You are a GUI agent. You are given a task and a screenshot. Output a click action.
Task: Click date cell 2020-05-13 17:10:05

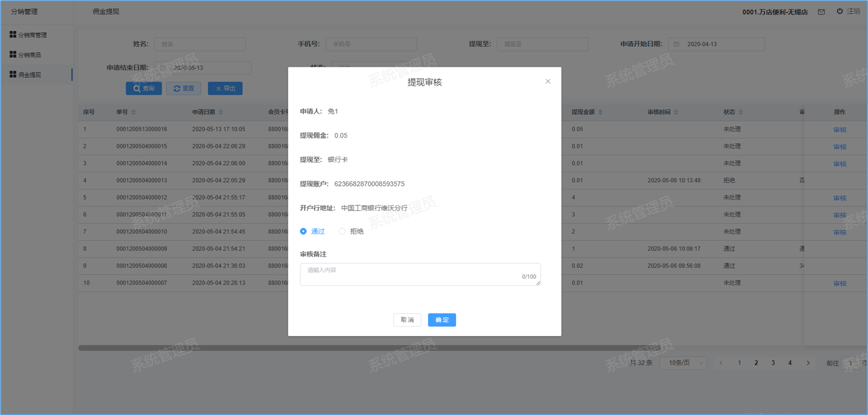pyautogui.click(x=219, y=129)
